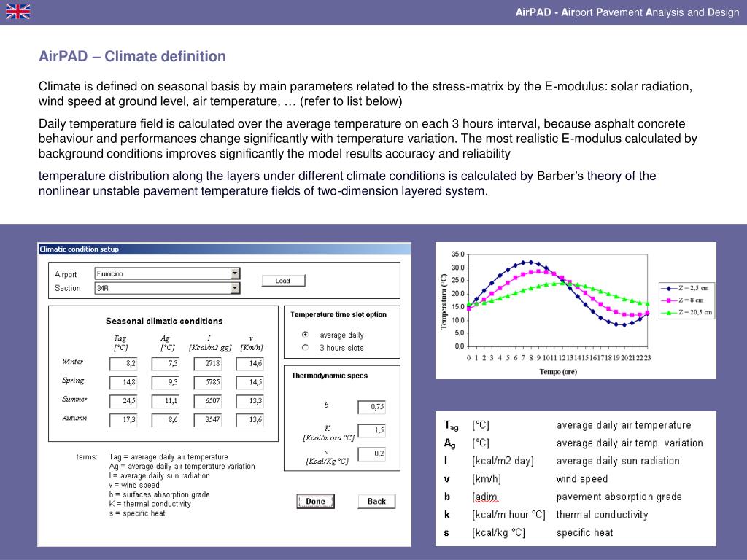Click the 'thermal conductivity' definition in the right-hand table
Viewport: 747px width, 560px height.
point(602,515)
